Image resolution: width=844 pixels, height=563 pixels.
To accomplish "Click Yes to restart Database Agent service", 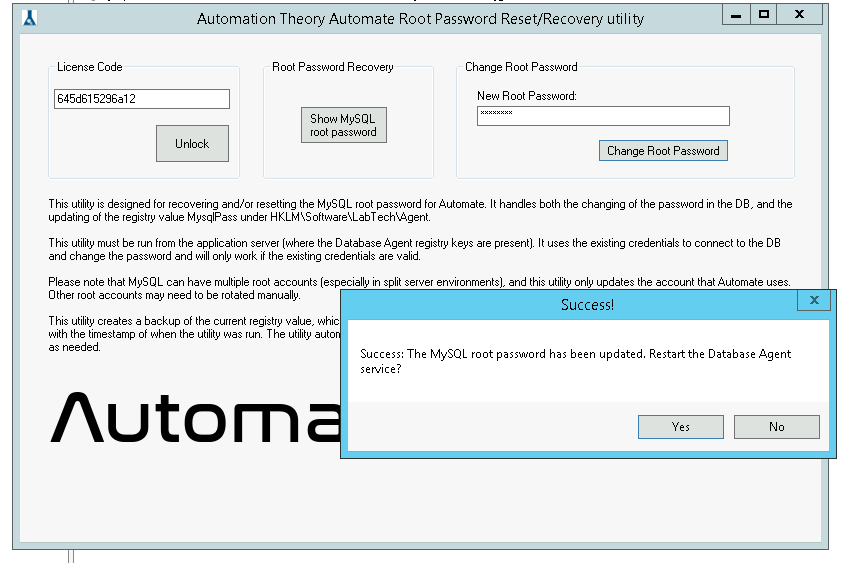I will coord(680,427).
